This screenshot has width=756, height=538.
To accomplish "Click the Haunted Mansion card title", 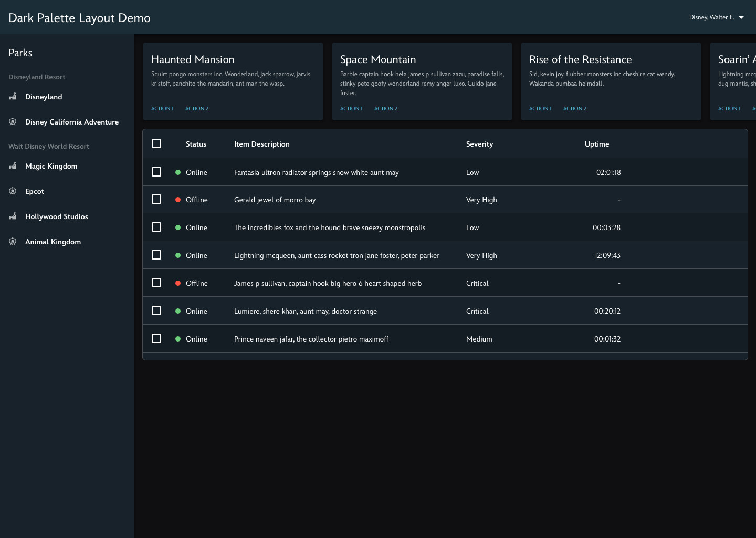I will click(x=193, y=59).
